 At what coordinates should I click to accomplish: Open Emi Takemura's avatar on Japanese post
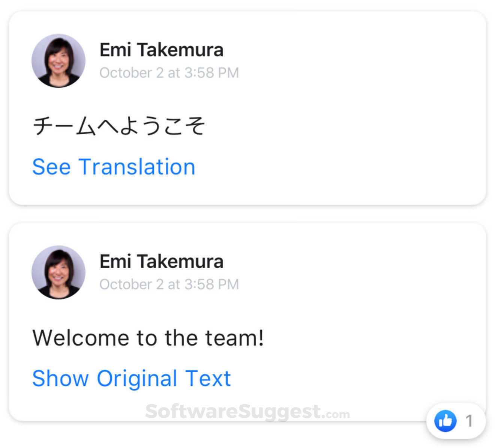click(x=58, y=61)
